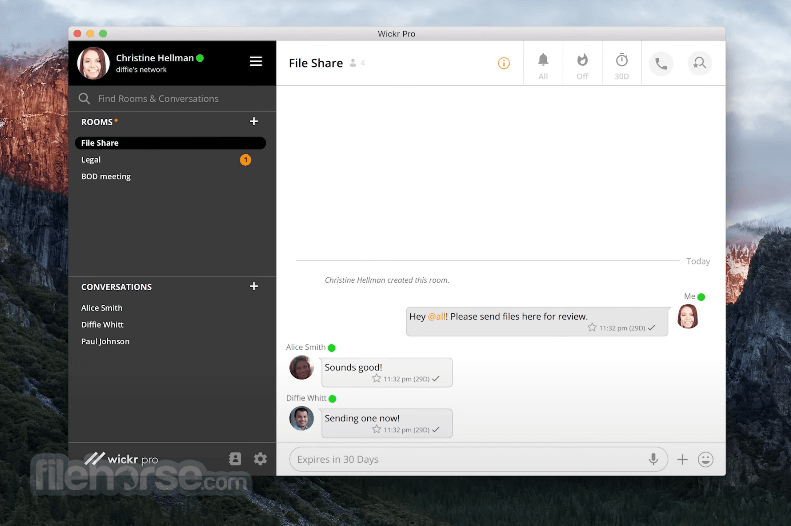
Task: Open the emoji picker smiley icon
Action: pyautogui.click(x=705, y=459)
